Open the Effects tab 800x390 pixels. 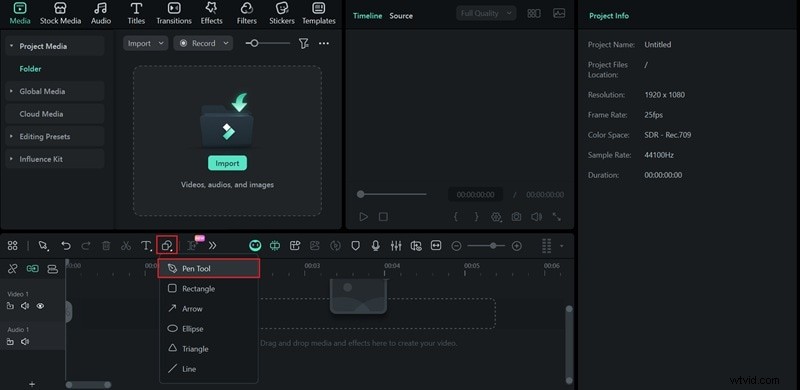click(211, 14)
